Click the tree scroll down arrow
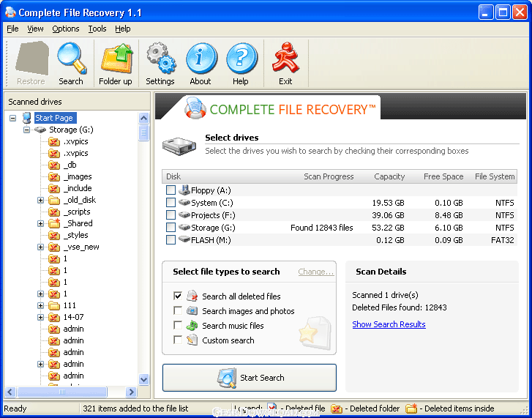 (x=144, y=379)
